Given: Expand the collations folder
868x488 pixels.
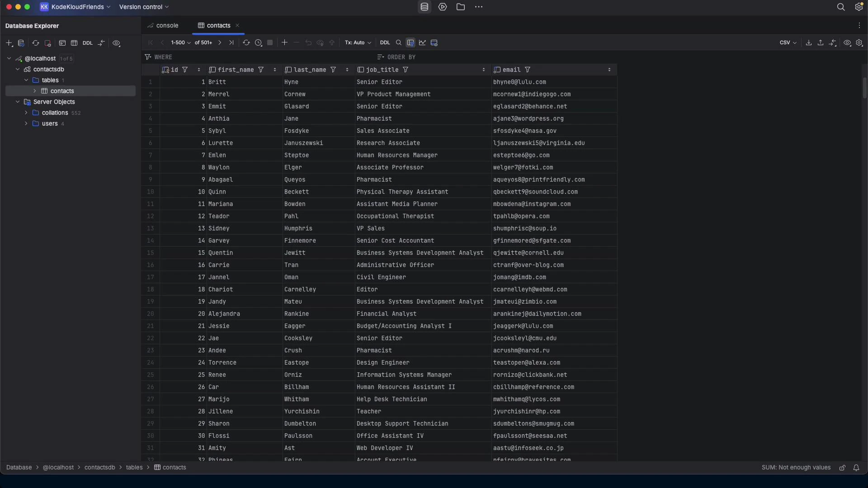Looking at the screenshot, I should click(x=26, y=113).
